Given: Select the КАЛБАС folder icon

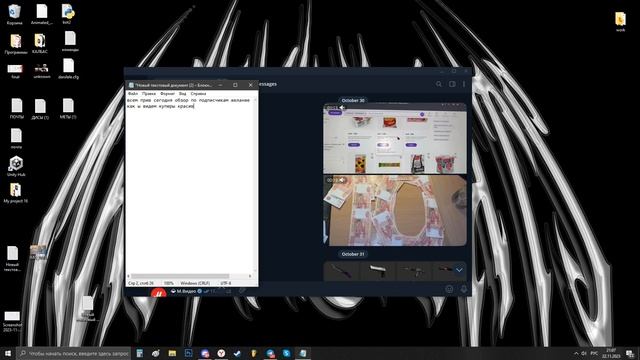Looking at the screenshot, I should coord(40,44).
